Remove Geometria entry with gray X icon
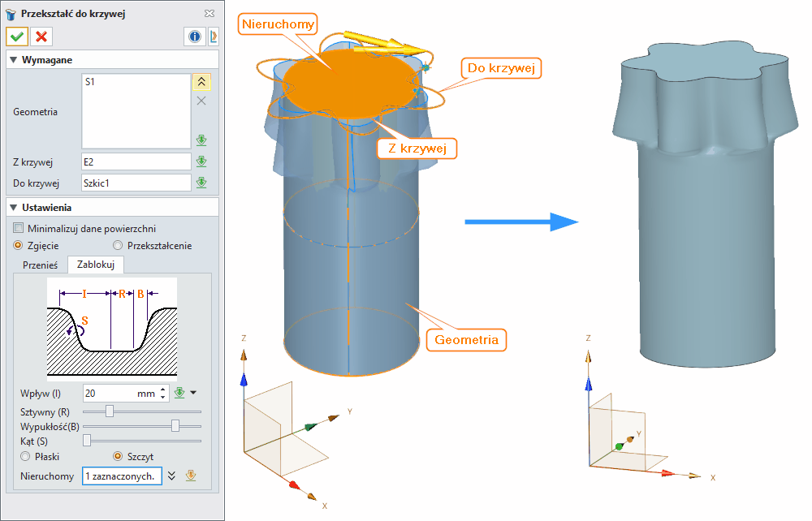Viewport: 812px width, 521px height. pos(201,101)
